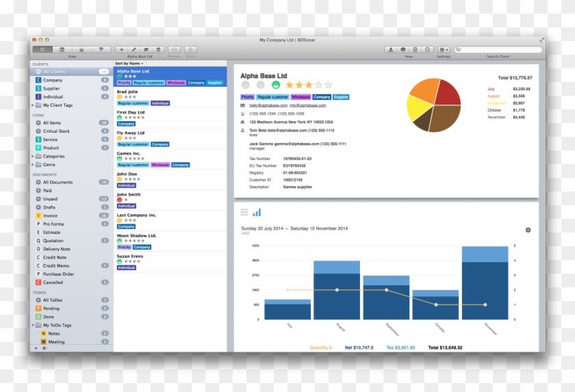Switch lower panel to list view
This screenshot has height=392, width=575.
coord(244,213)
